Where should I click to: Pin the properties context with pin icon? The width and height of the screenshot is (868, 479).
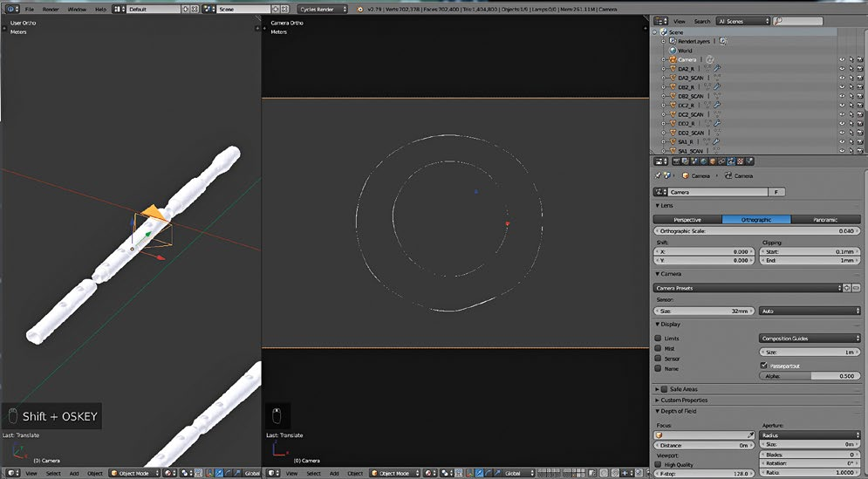point(658,175)
